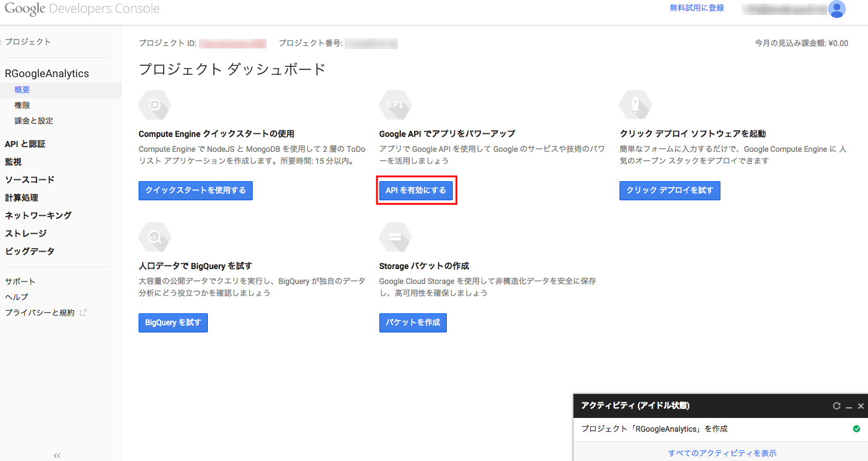Expand API と認証 section
The image size is (868, 461).
pyautogui.click(x=25, y=144)
